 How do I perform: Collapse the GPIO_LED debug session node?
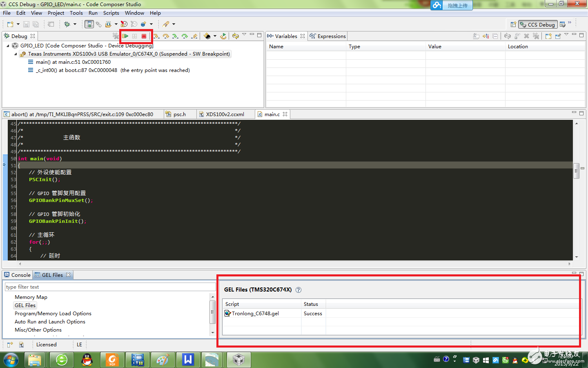click(x=8, y=46)
